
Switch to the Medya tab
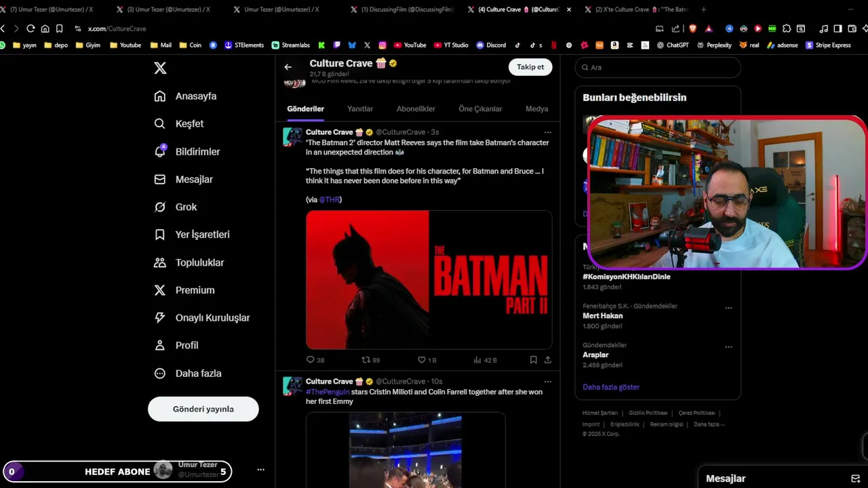536,109
